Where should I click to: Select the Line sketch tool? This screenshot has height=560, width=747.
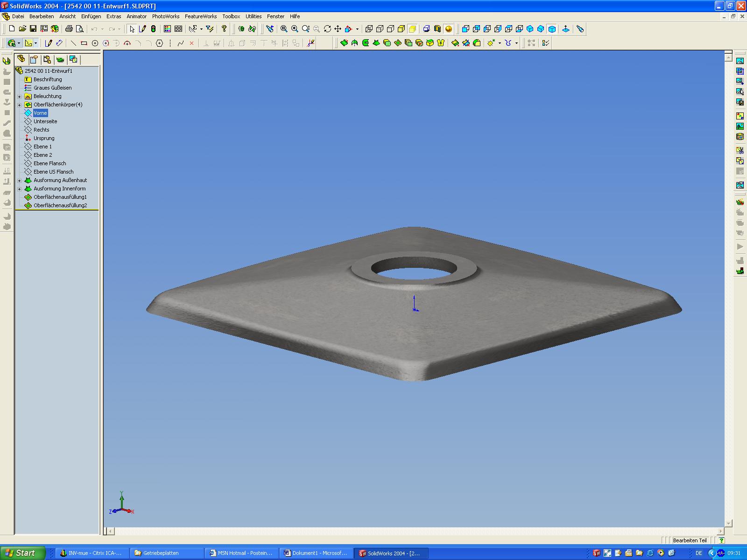(73, 43)
